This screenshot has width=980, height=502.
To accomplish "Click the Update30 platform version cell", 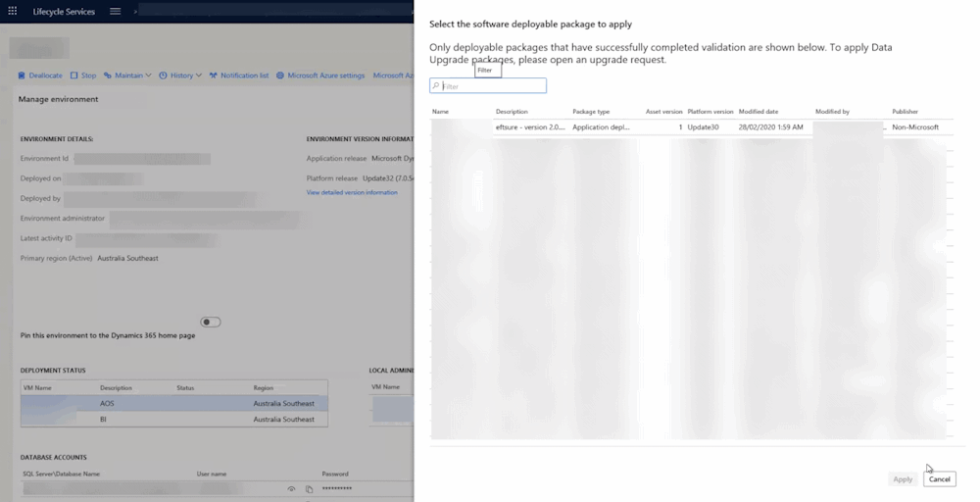I will pyautogui.click(x=703, y=126).
